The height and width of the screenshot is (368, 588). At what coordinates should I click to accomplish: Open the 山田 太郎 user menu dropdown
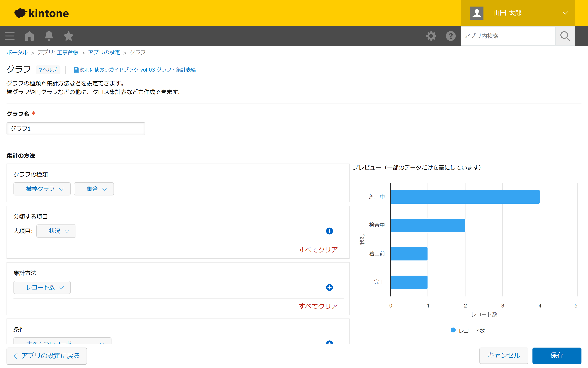tap(518, 13)
